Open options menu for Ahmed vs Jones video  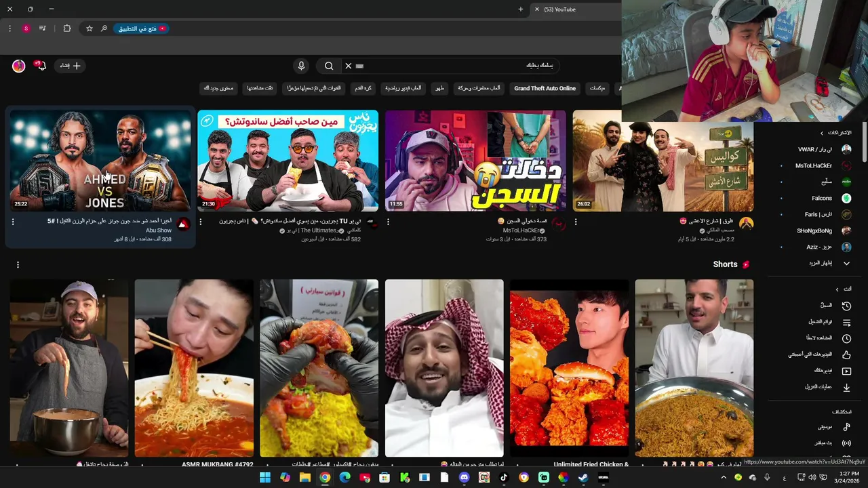[x=13, y=222]
